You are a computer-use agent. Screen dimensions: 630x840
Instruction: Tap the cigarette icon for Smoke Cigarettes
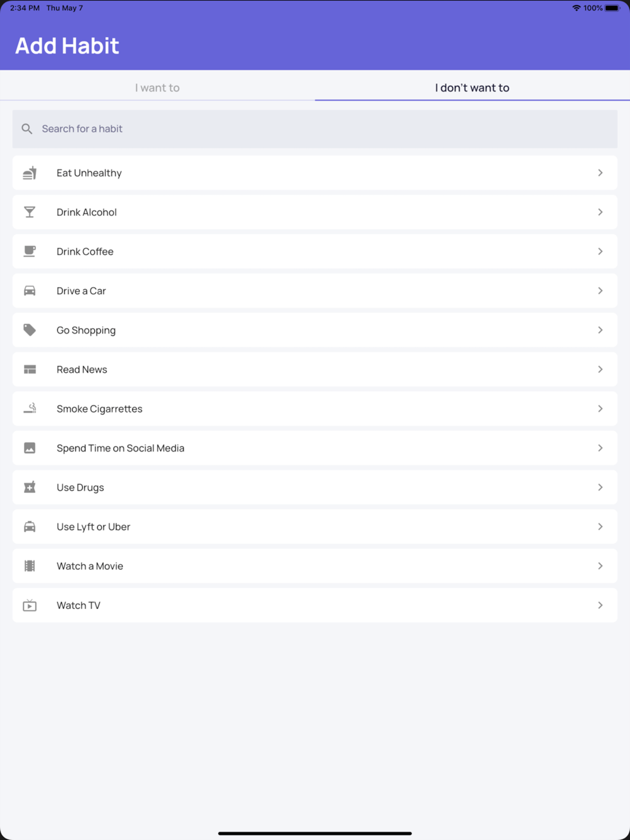[30, 409]
